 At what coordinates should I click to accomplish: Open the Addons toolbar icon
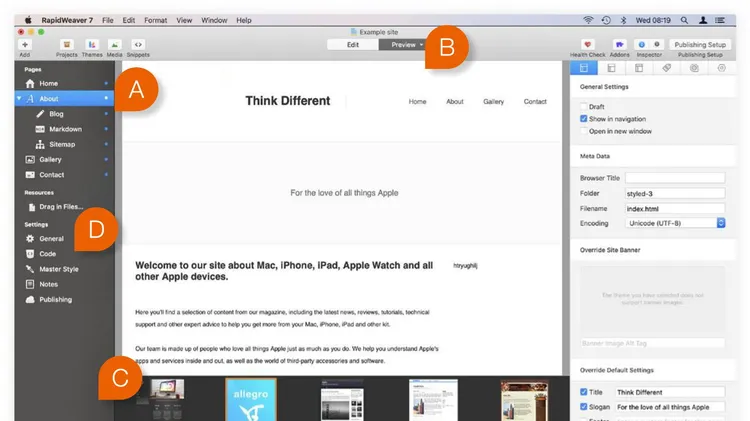click(619, 44)
